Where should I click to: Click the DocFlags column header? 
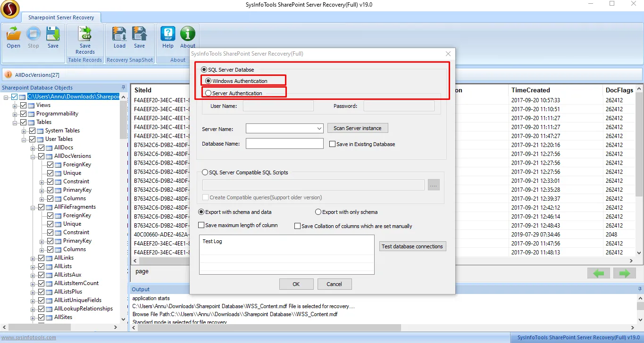point(619,90)
